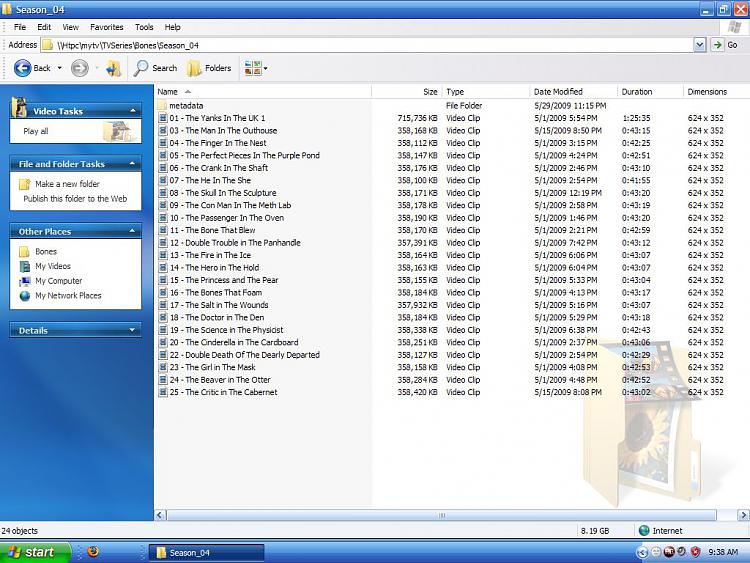This screenshot has height=563, width=750.
Task: Expand the Details panel
Action: pos(132,330)
